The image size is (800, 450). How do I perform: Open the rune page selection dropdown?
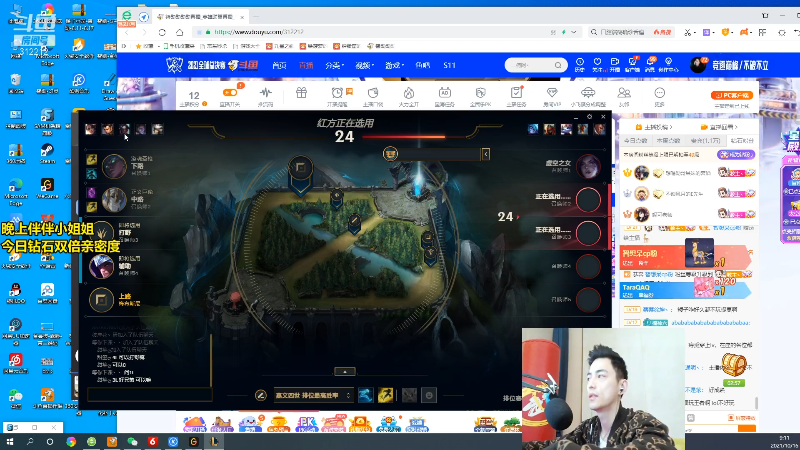coord(313,395)
